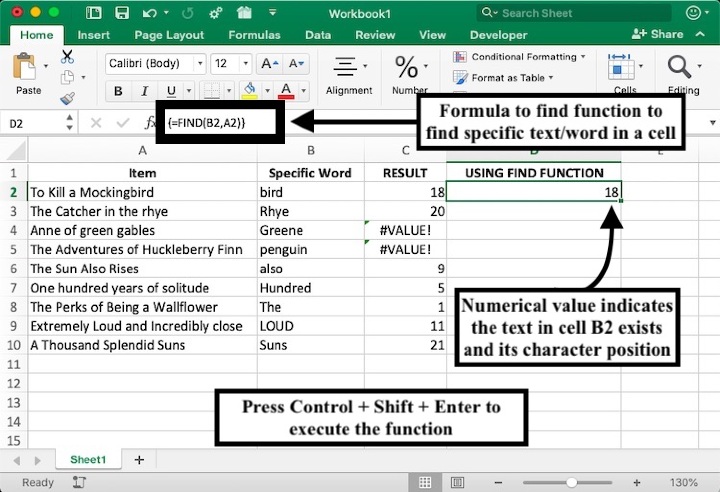Click the Paste clipboard icon

[24, 66]
